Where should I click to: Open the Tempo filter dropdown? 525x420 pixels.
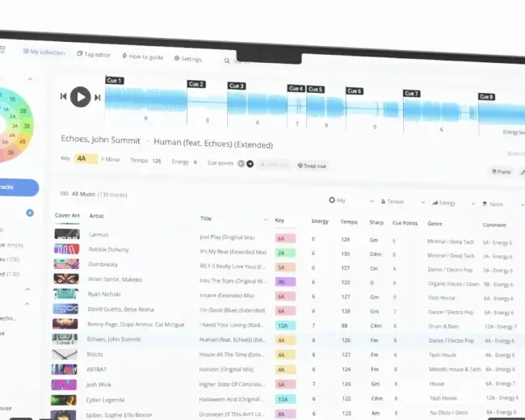point(392,202)
